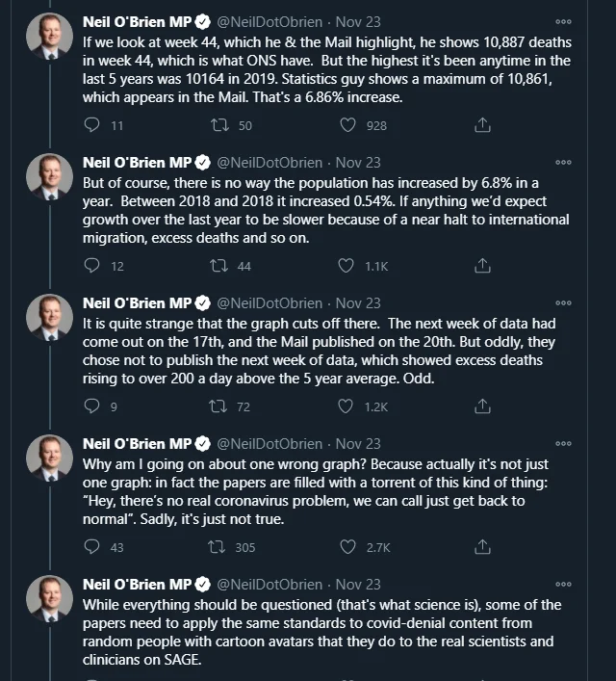Screen dimensions: 616x681
Task: Reply to the week 44 deaths tweet
Action: pyautogui.click(x=91, y=125)
